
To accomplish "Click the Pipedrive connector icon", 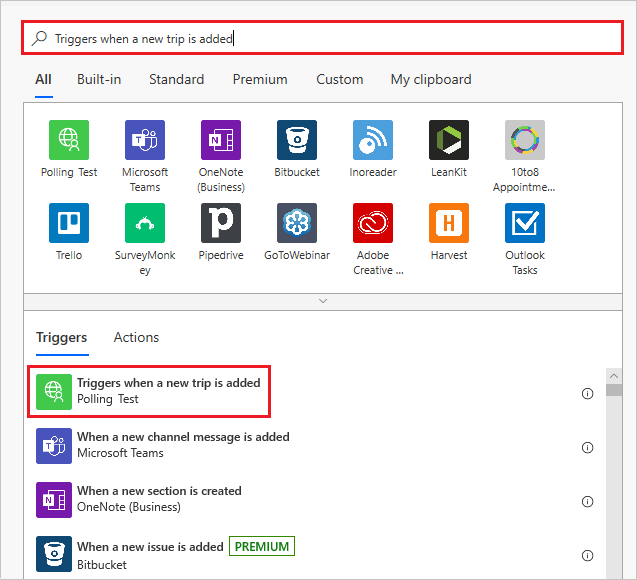I will coord(221,223).
